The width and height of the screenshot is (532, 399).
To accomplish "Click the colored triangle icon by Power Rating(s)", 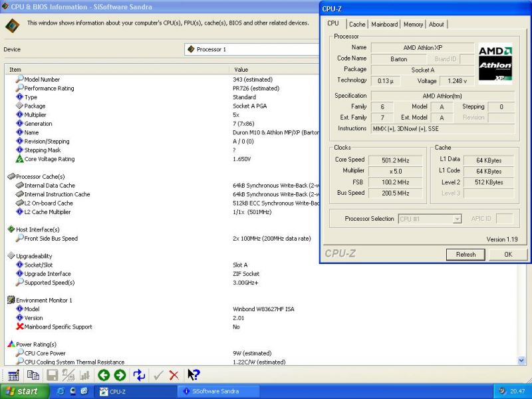I will click(11, 344).
